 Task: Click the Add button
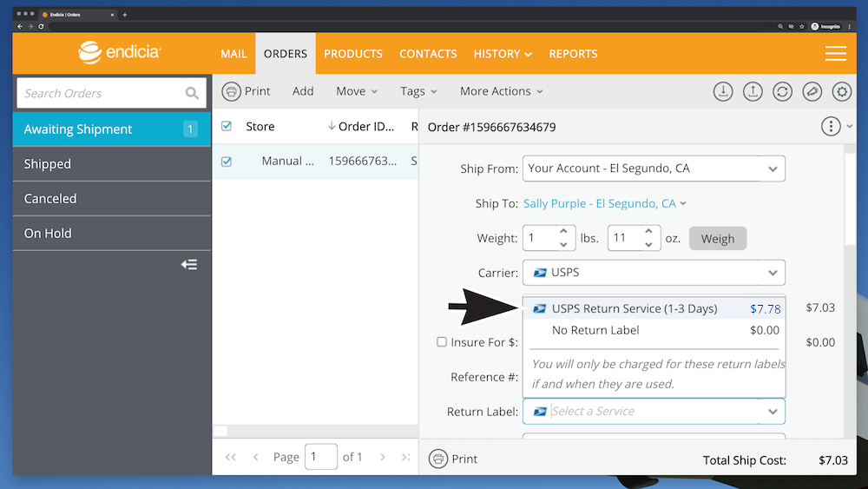click(303, 91)
